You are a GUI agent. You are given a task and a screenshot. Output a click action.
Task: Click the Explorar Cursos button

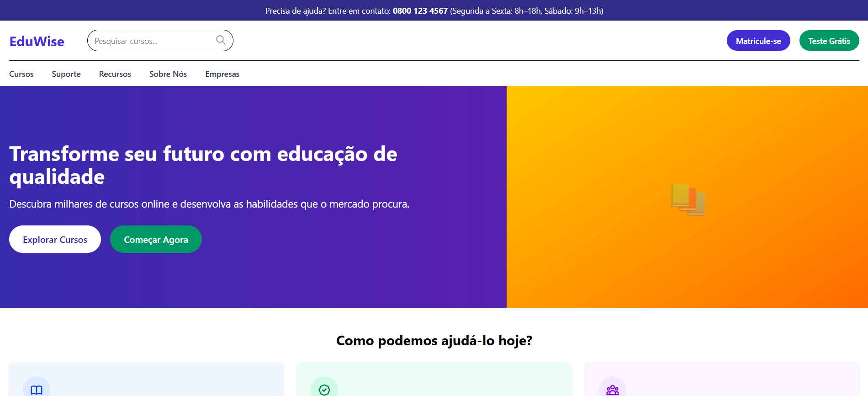click(x=55, y=240)
